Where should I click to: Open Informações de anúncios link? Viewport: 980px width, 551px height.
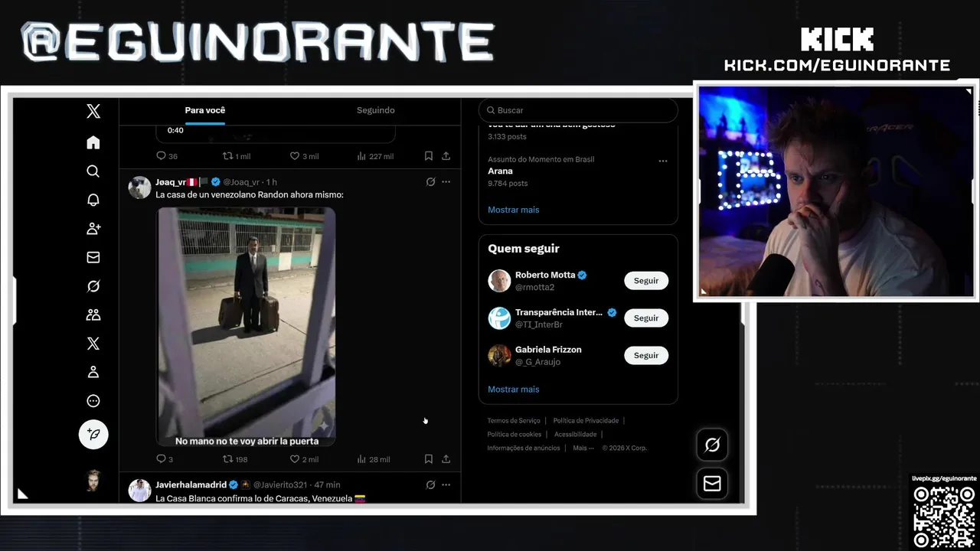(x=524, y=448)
